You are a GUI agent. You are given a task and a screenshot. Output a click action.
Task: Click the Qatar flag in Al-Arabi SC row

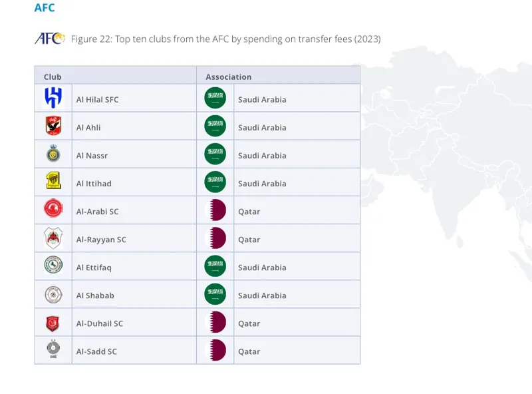pos(215,210)
